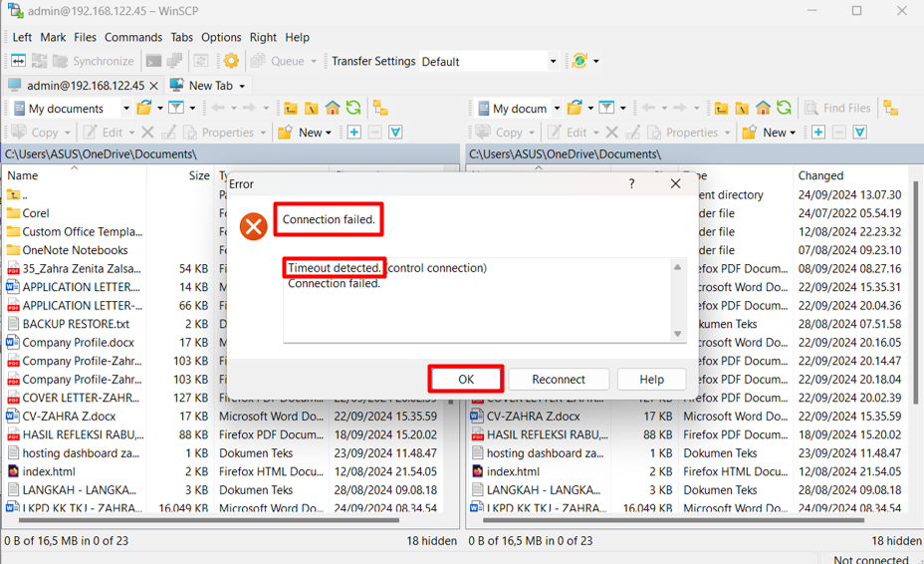Screen dimensions: 924x564
Task: Click the question mark icon in Error dialog
Action: tap(631, 184)
